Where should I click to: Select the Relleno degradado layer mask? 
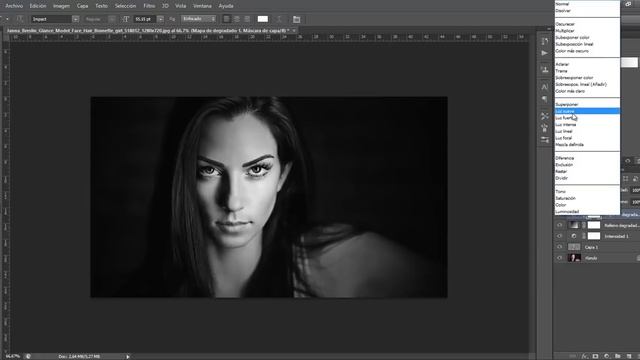(594, 225)
